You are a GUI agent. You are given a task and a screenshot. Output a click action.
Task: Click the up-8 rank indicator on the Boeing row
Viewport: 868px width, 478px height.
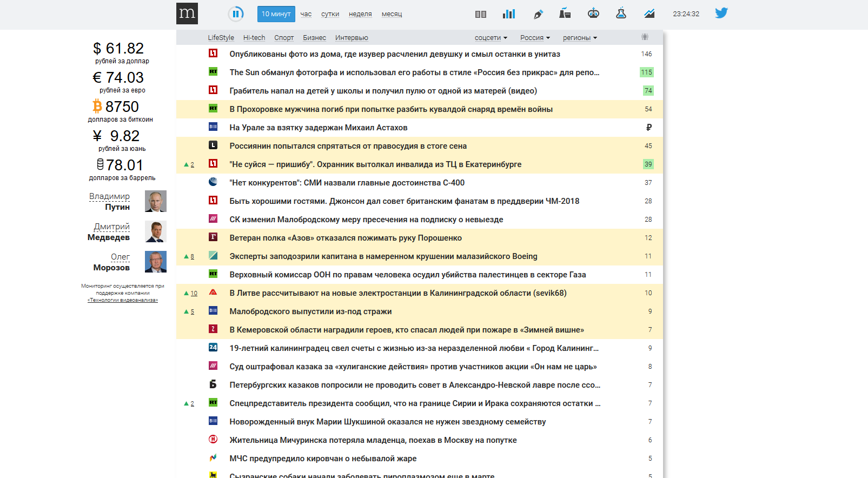[x=189, y=256]
